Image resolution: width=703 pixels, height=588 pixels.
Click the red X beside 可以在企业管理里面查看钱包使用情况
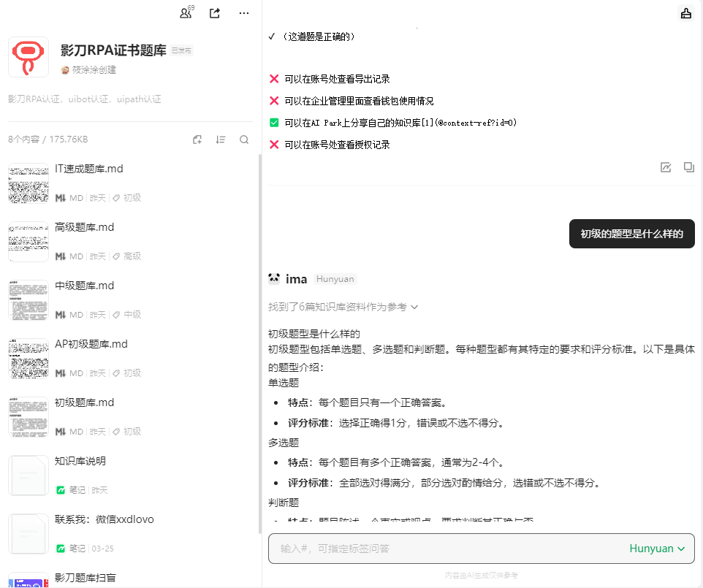[274, 101]
